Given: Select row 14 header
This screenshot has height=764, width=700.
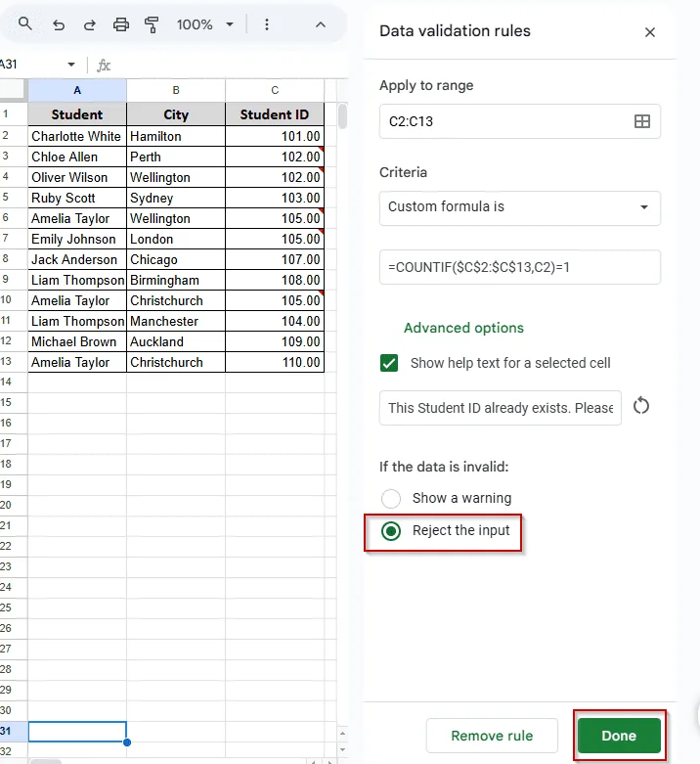Looking at the screenshot, I should click(x=12, y=382).
